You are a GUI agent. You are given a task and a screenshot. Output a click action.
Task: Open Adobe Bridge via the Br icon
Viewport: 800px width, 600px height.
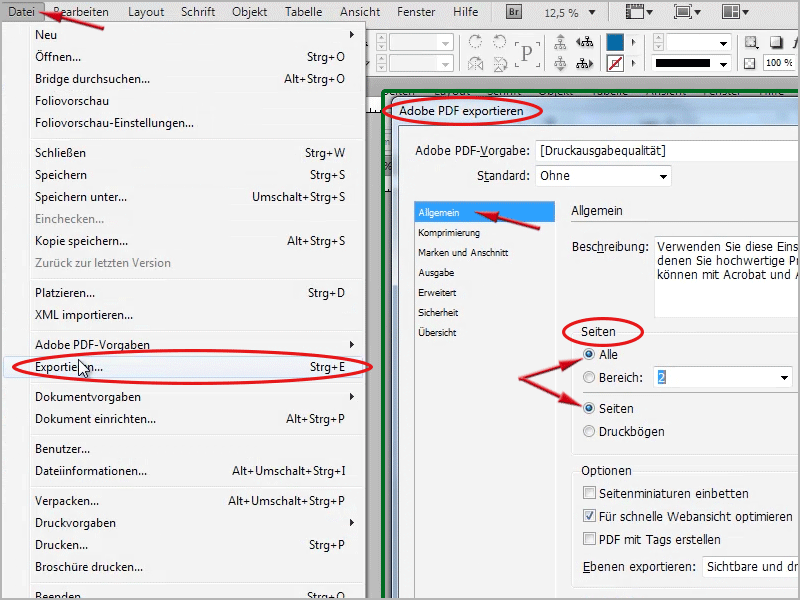(x=514, y=12)
